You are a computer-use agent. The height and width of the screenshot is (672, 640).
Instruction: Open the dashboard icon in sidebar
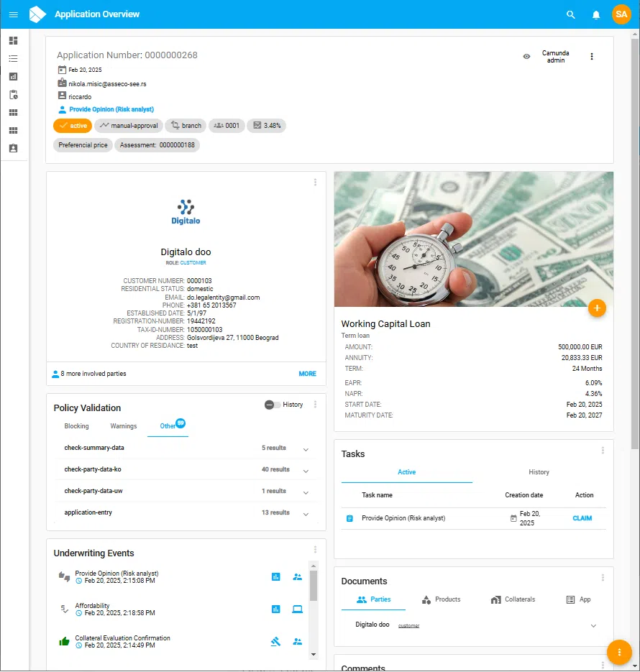click(x=13, y=41)
